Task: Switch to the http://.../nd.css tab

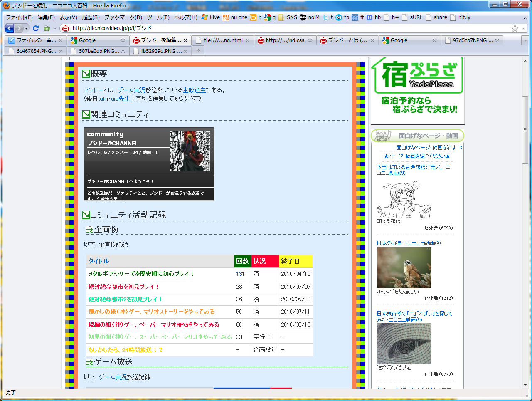Action: point(285,40)
